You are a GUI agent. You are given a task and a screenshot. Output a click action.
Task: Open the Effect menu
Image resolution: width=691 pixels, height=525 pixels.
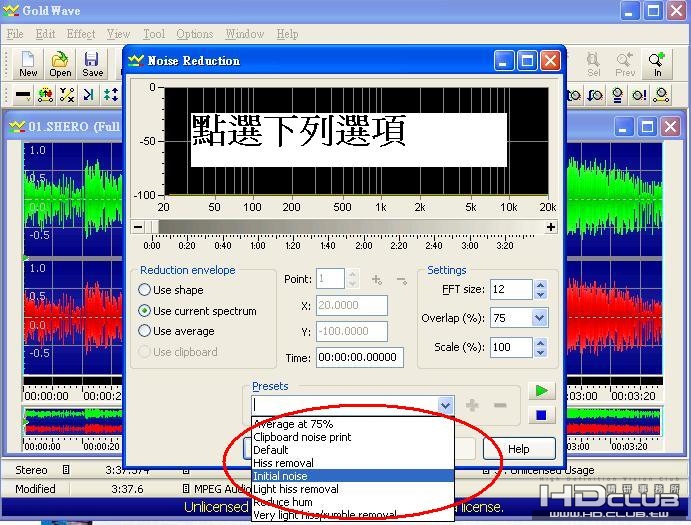(81, 34)
